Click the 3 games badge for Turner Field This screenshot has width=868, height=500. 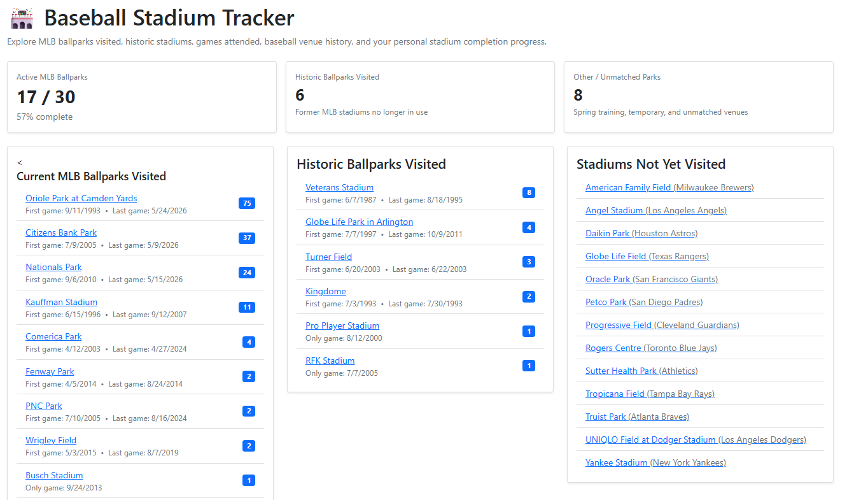tap(529, 262)
